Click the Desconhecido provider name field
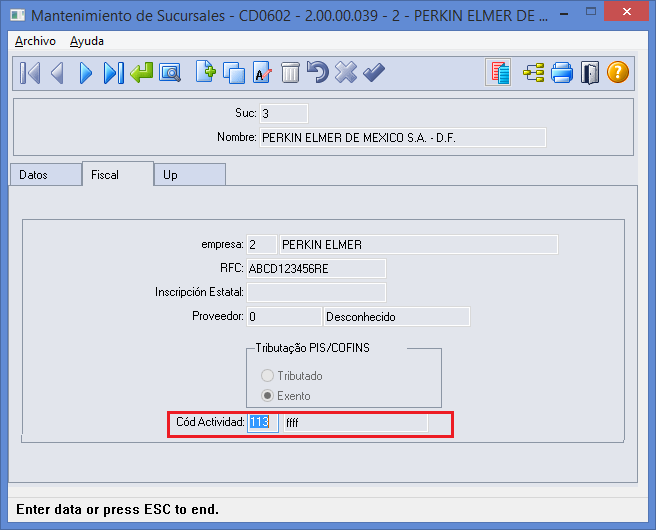This screenshot has width=657, height=530. click(x=397, y=317)
